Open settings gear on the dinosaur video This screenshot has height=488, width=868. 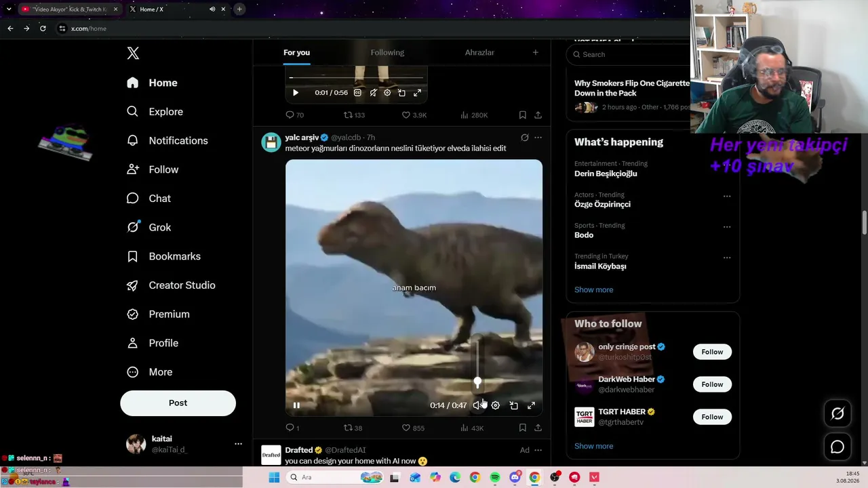pos(496,405)
